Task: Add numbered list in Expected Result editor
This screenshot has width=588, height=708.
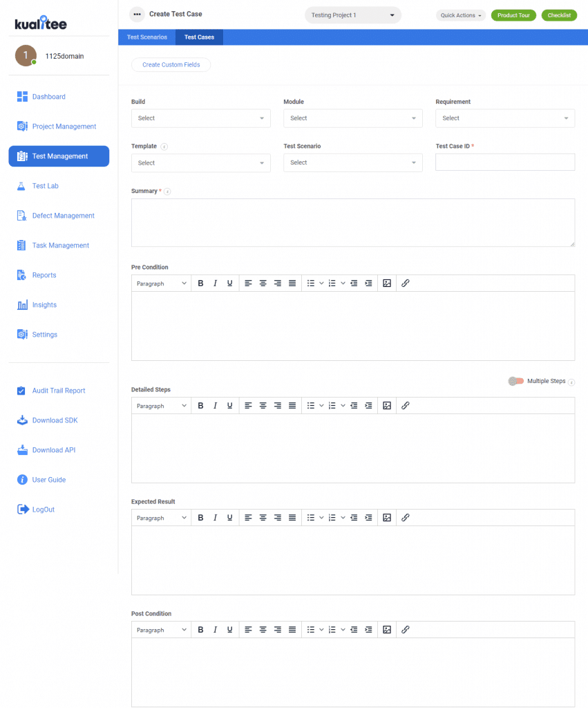Action: [x=332, y=518]
